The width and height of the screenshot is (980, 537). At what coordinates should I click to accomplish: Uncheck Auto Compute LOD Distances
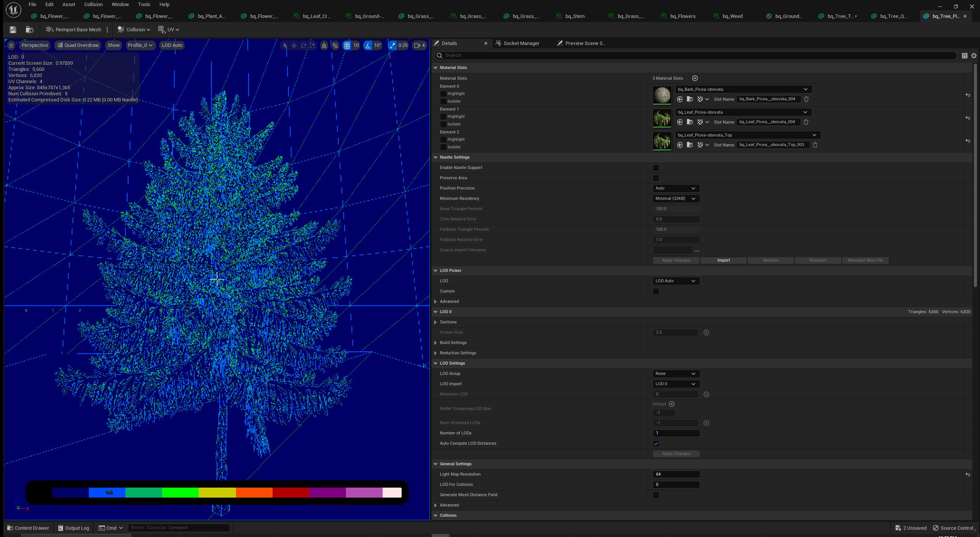point(656,444)
